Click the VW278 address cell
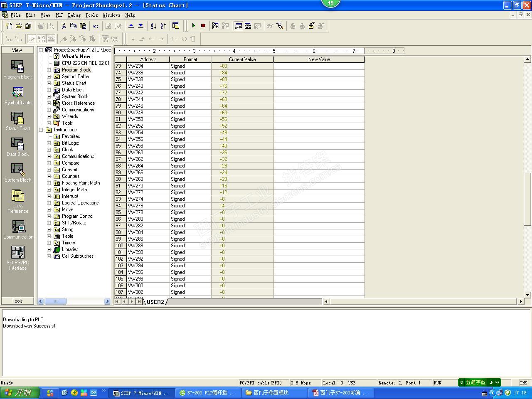 tap(148, 212)
